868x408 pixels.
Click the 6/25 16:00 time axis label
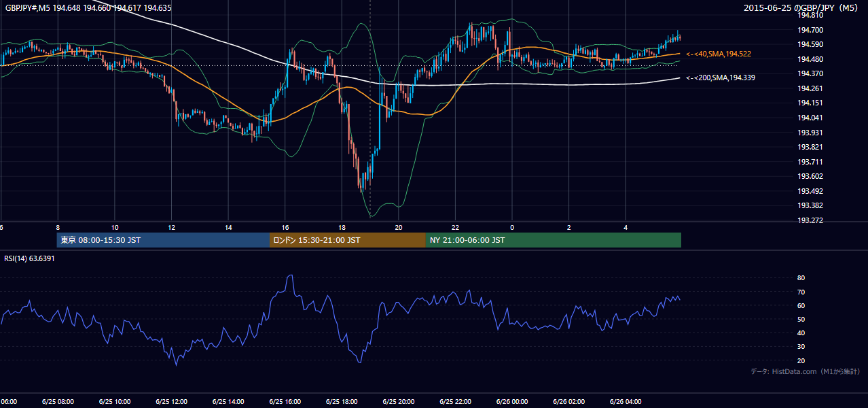pos(285,402)
